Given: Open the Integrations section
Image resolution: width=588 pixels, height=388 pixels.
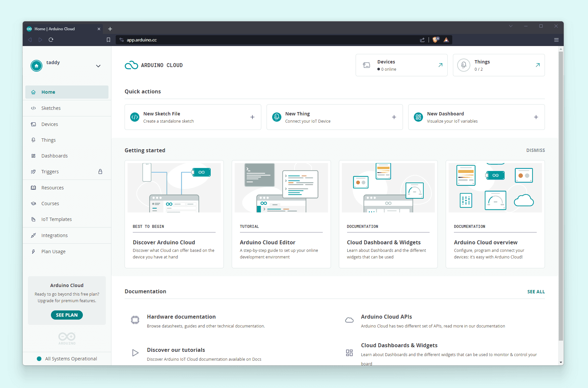Looking at the screenshot, I should pos(54,235).
